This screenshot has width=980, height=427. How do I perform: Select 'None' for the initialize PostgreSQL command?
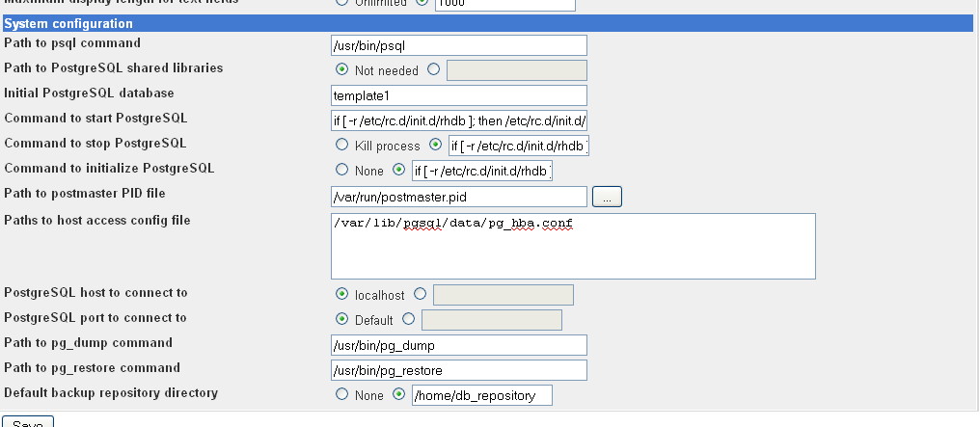[x=341, y=170]
